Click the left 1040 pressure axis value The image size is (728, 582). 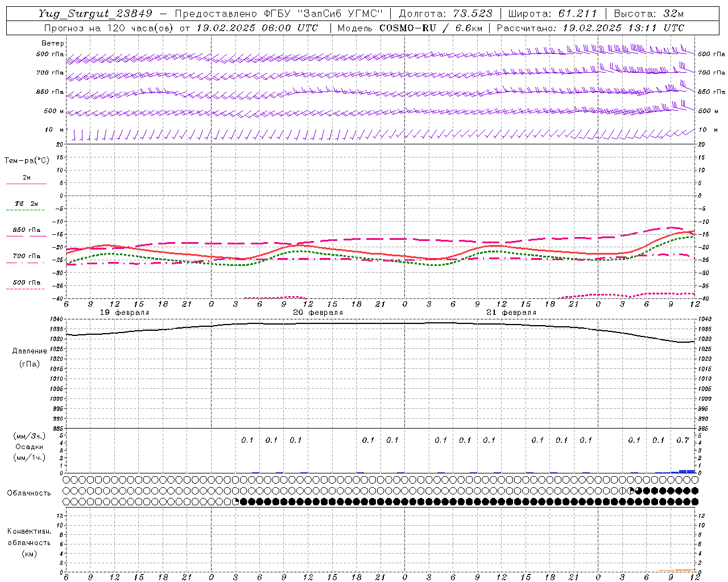pos(56,319)
